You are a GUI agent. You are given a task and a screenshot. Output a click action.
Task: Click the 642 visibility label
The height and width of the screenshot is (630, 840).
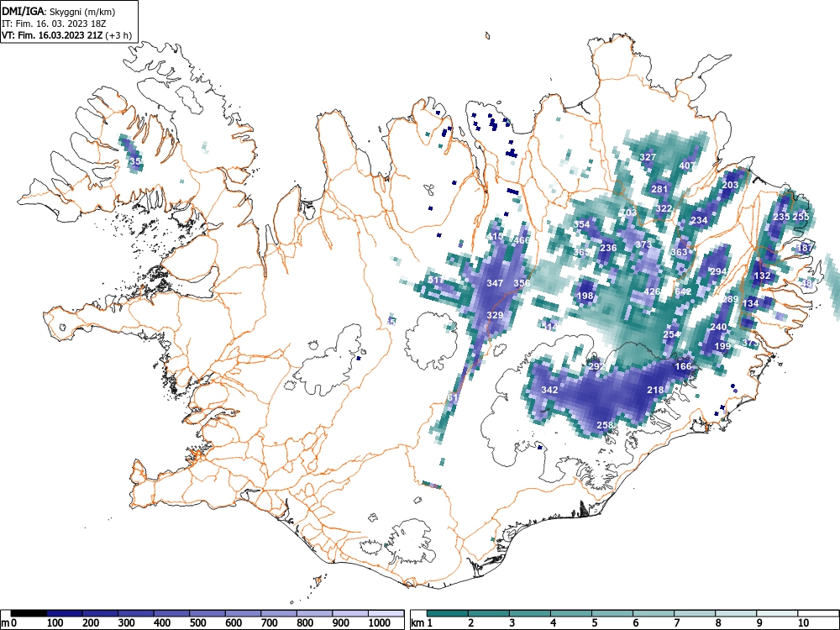683,291
